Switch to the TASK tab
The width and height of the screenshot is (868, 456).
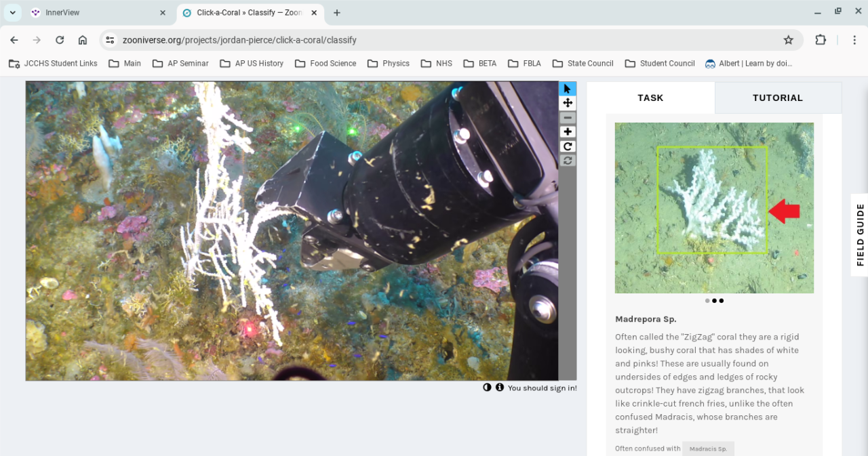coord(650,98)
